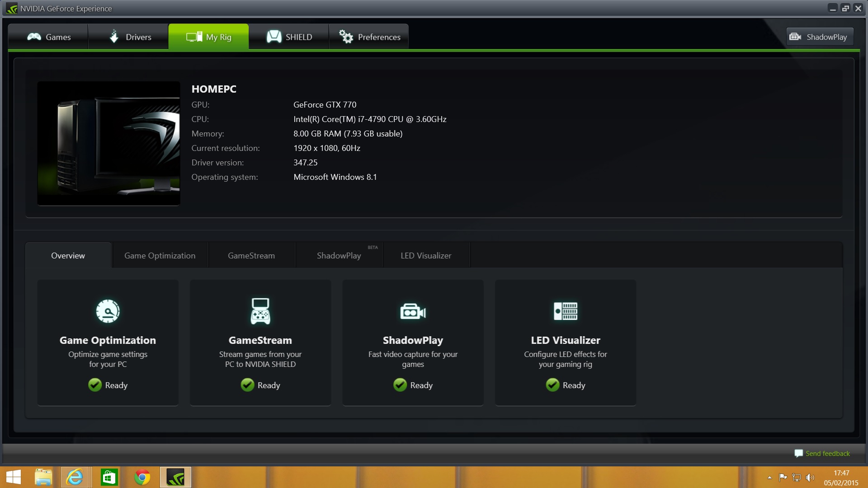Image resolution: width=868 pixels, height=488 pixels.
Task: Click the monitor icon on My Rig tab
Action: coord(194,37)
